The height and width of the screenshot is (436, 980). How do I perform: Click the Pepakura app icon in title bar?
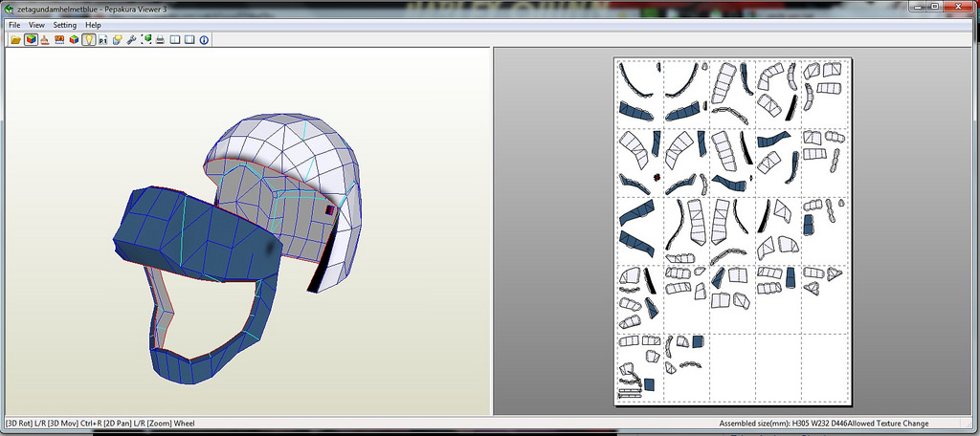pyautogui.click(x=9, y=9)
